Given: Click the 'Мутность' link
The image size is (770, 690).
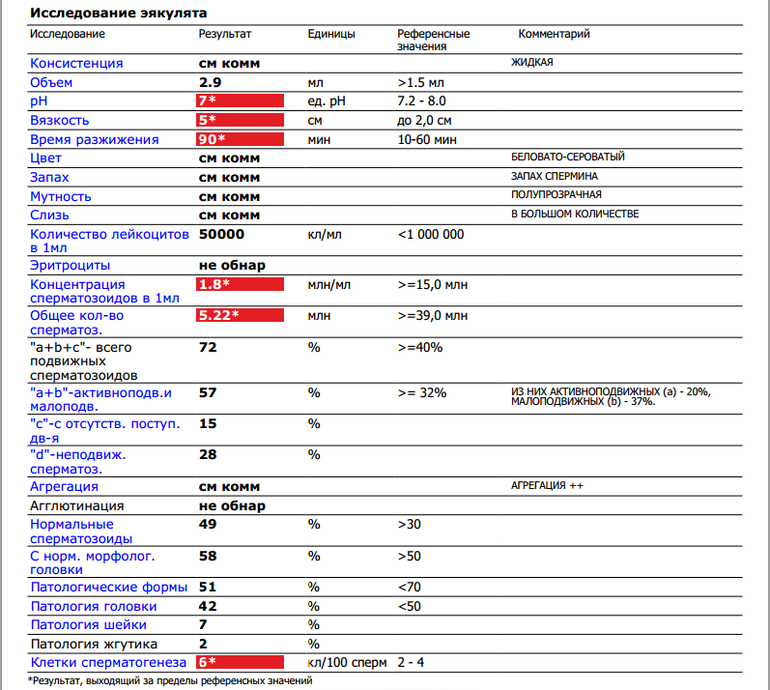Looking at the screenshot, I should point(60,196).
